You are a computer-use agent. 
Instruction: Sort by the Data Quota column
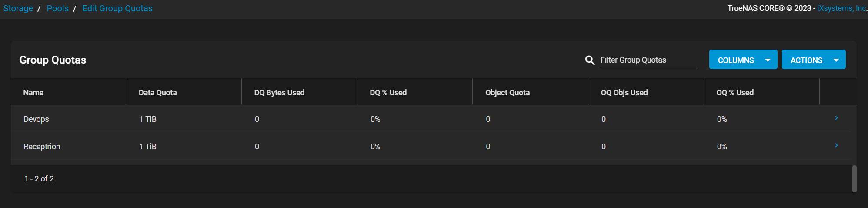157,92
